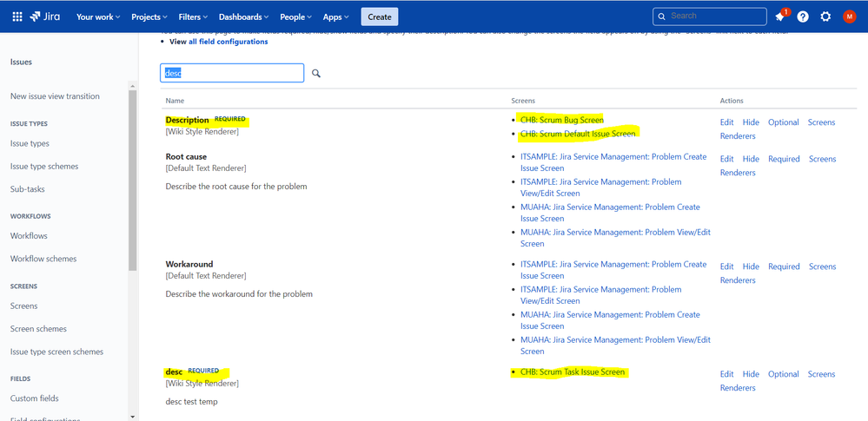
Task: Click the Create button
Action: tap(380, 16)
